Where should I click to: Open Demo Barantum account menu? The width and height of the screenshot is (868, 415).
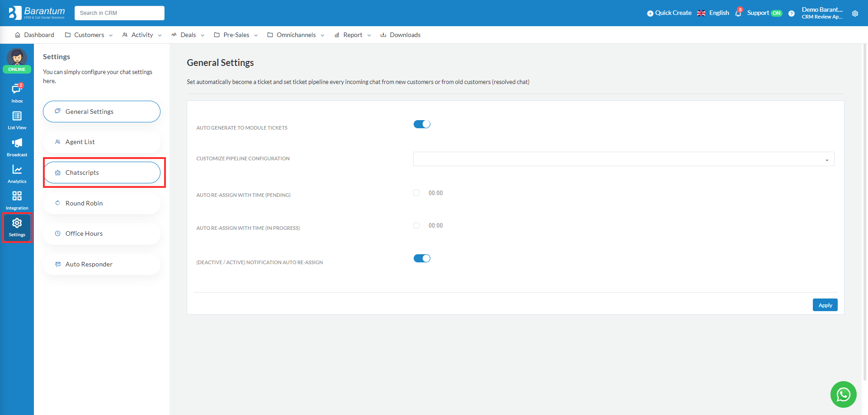click(822, 13)
